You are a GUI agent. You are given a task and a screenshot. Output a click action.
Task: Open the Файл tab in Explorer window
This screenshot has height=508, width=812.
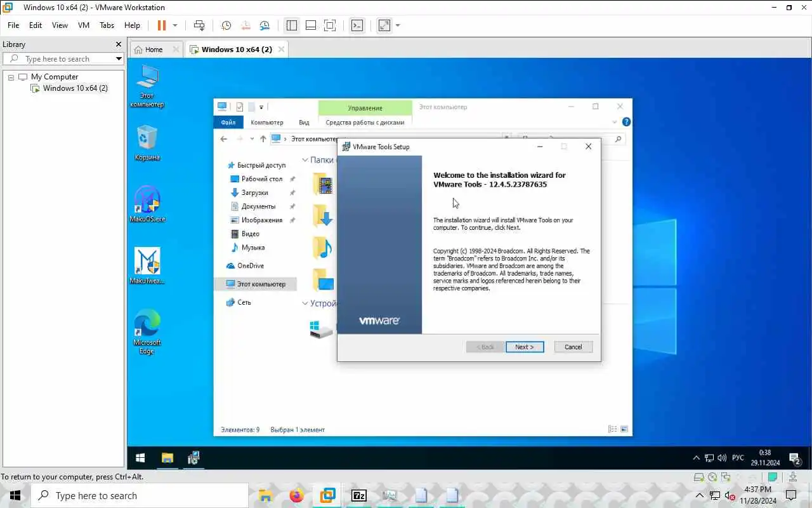[x=228, y=123]
